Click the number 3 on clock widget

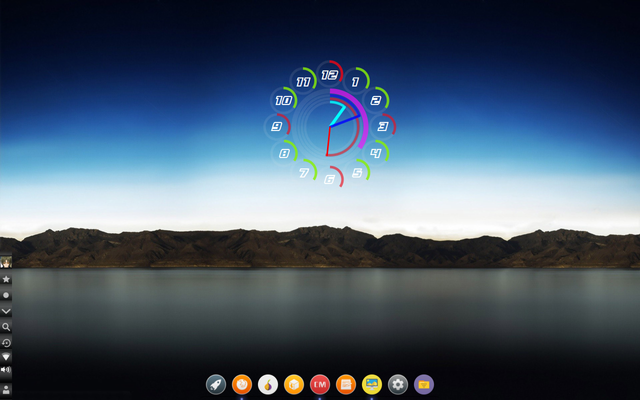click(383, 126)
